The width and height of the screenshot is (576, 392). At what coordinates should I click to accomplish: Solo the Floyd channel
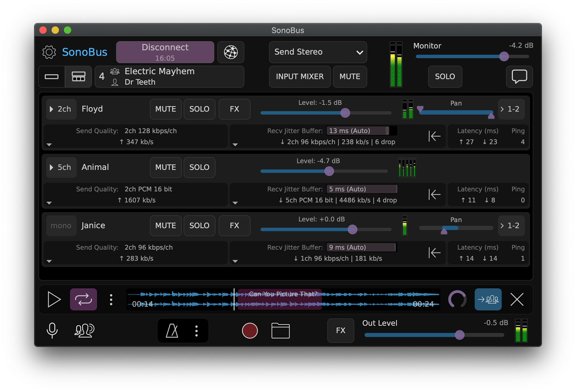click(x=199, y=109)
